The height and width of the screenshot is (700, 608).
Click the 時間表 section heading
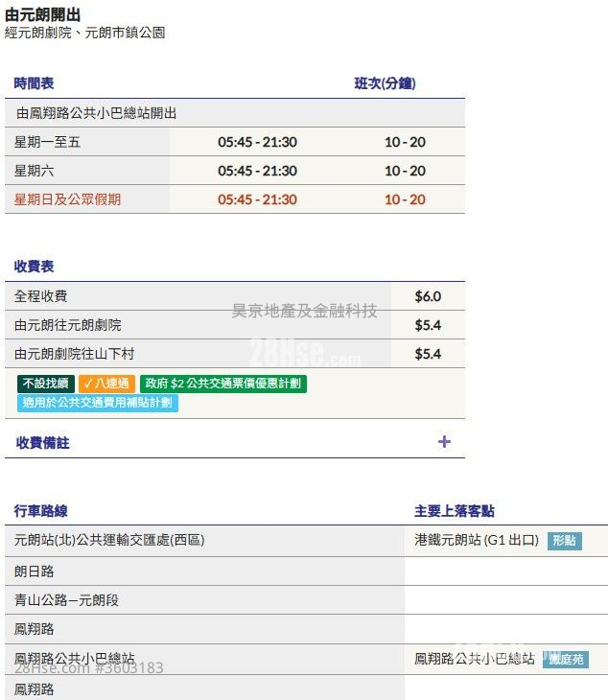(34, 83)
